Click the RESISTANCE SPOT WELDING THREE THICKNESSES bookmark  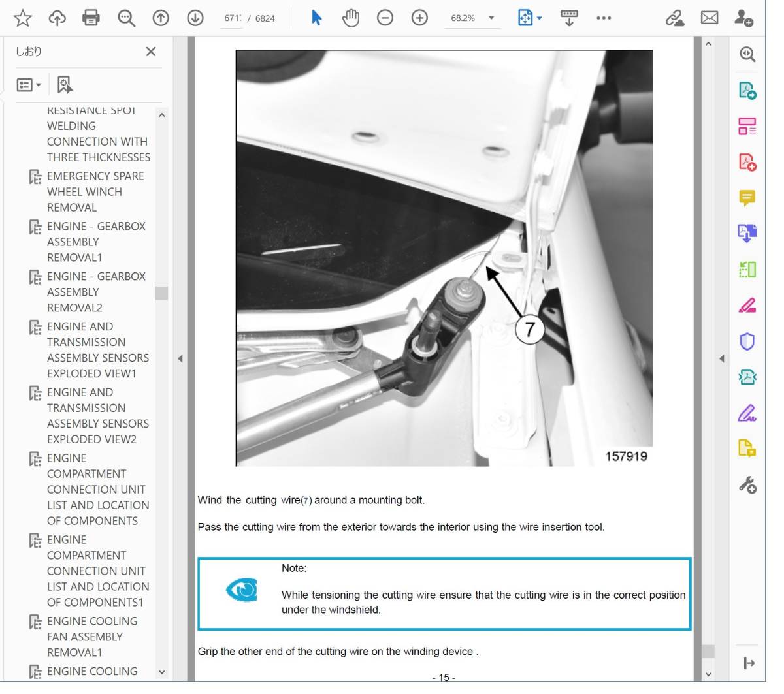[98, 134]
